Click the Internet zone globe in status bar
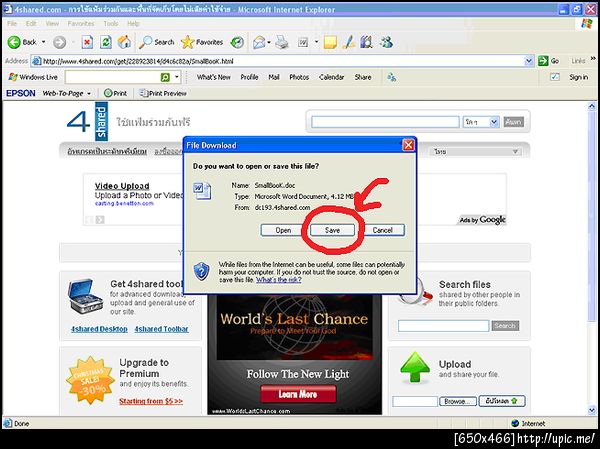600x449 pixels. point(515,423)
